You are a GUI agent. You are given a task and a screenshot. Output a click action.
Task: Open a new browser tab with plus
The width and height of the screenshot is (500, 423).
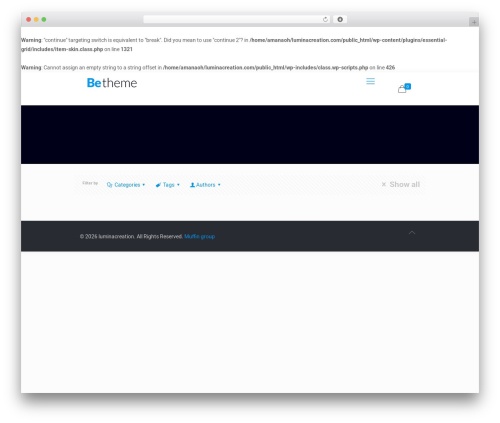pyautogui.click(x=474, y=22)
